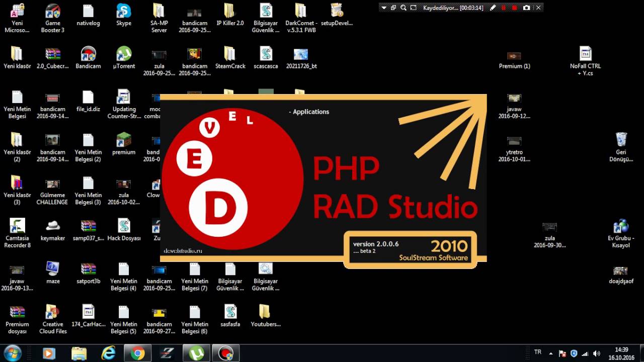Switch to the Zula Z icon in taskbar
This screenshot has height=362, width=644.
(167, 353)
